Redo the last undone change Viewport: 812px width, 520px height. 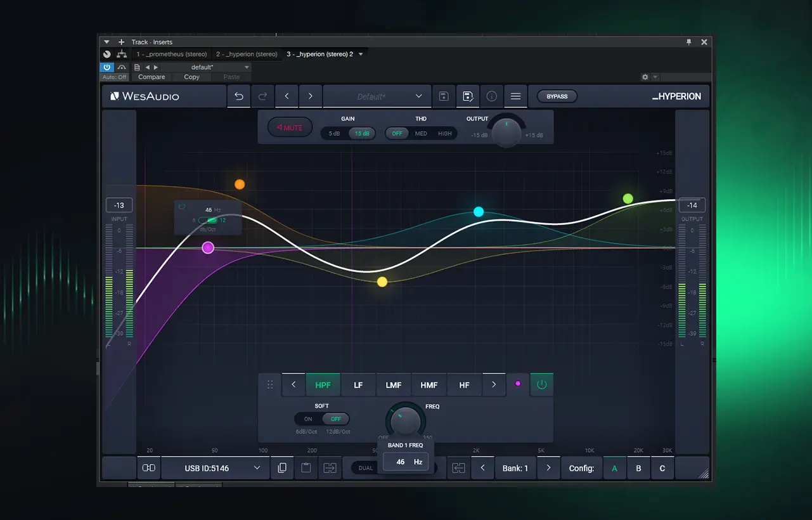point(262,96)
